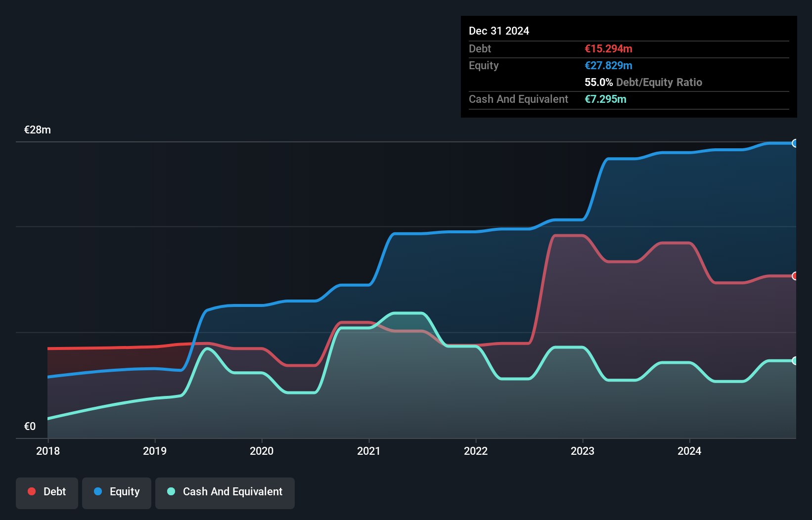Click the 55.0% Debt/Equity Ratio text
Image resolution: width=812 pixels, height=520 pixels.
click(643, 82)
